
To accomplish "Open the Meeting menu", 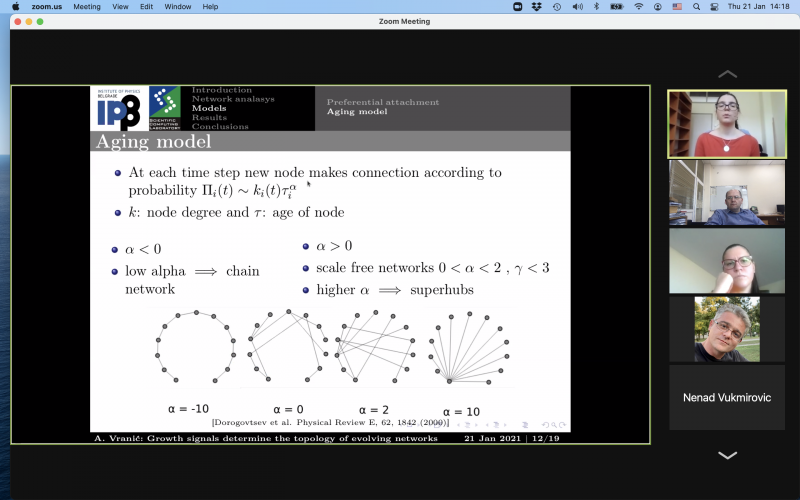I will click(87, 7).
